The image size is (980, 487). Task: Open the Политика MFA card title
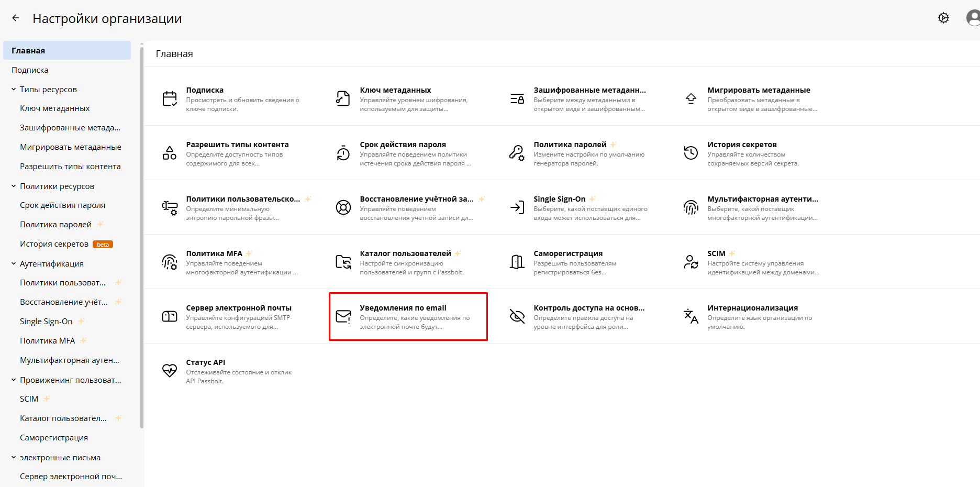214,253
